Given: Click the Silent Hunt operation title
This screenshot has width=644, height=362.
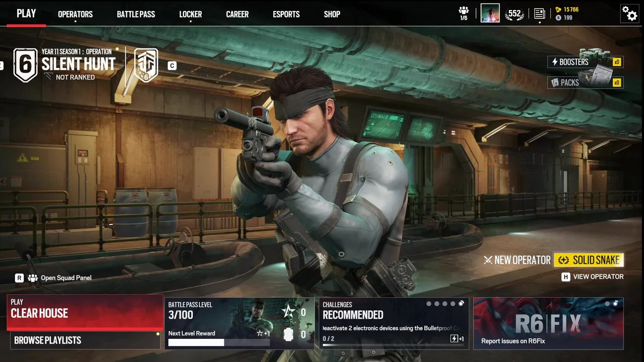Looking at the screenshot, I should click(x=78, y=64).
